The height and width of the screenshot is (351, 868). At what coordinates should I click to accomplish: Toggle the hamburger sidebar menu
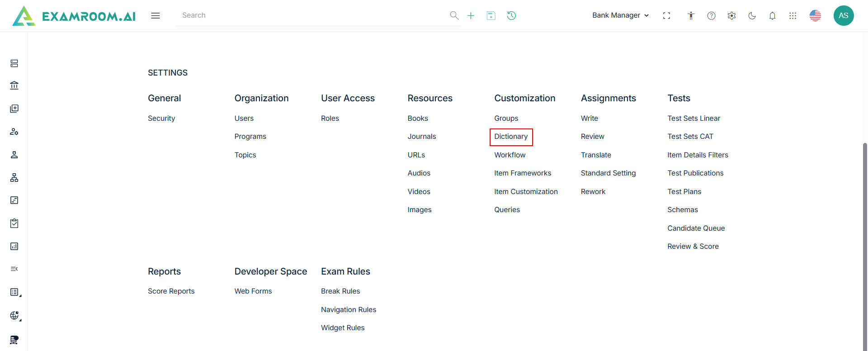pos(156,16)
